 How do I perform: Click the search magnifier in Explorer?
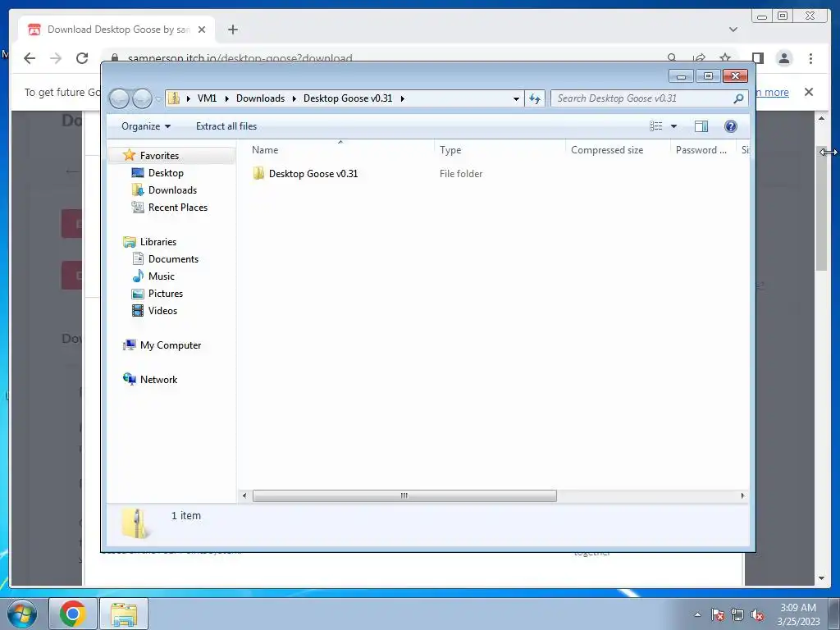pos(738,98)
